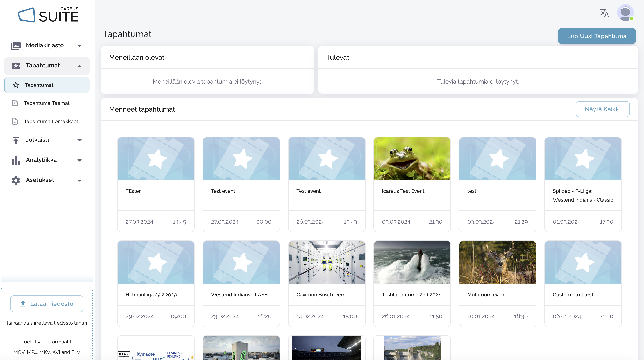Click the language translate icon
Screen dimensions: 644x360
[x=604, y=13]
